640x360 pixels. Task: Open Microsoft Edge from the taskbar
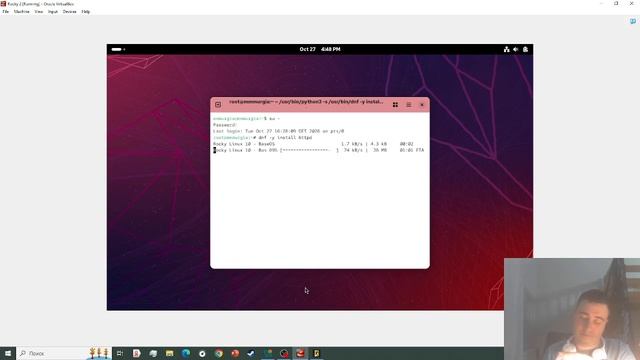click(186, 353)
